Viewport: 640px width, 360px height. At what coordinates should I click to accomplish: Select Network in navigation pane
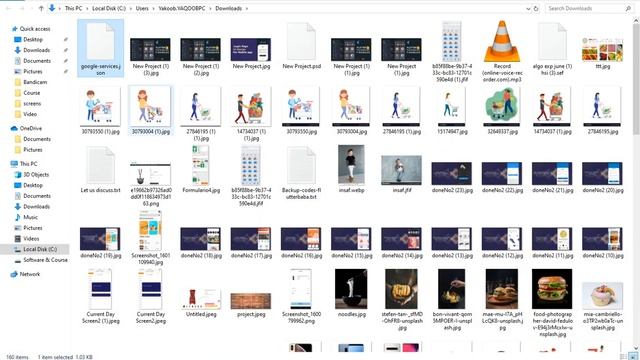click(x=29, y=274)
